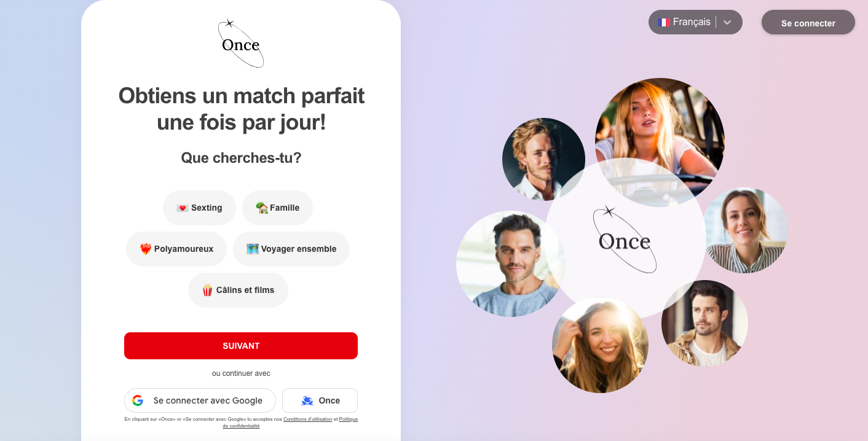Screen dimensions: 868x441
Task: Click the blonde woman's profile photo
Action: coord(660,142)
